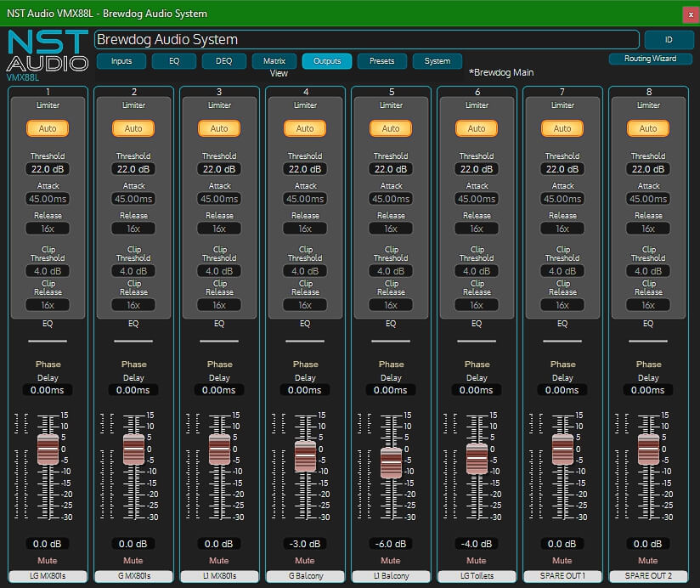This screenshot has height=588, width=700.
Task: Rename the LG MX801s channel label
Action: click(48, 576)
